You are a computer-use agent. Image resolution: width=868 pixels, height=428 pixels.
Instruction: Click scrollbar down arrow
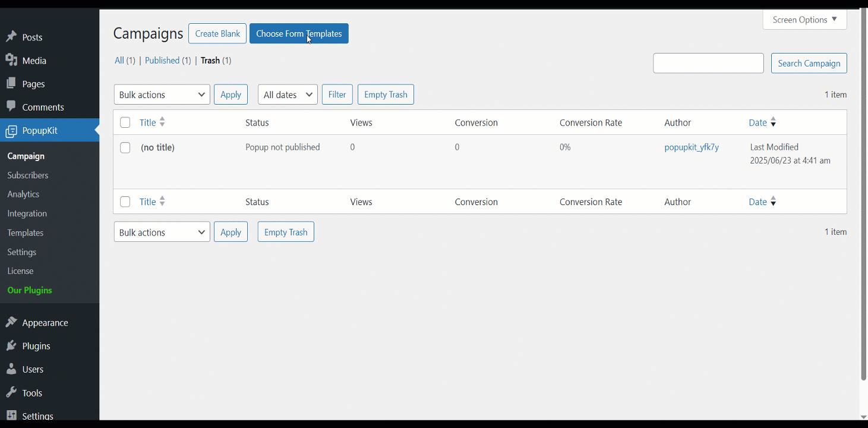864,417
